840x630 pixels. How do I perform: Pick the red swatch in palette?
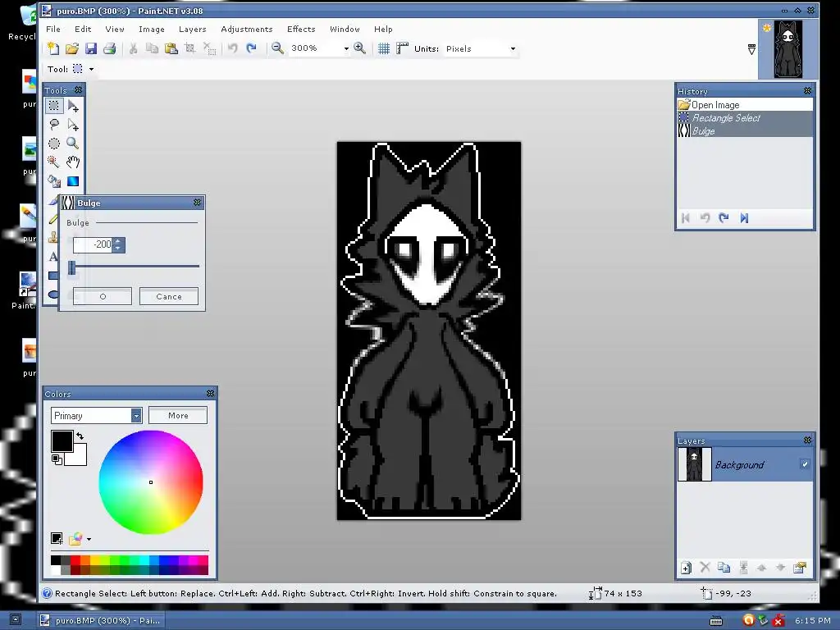75,560
